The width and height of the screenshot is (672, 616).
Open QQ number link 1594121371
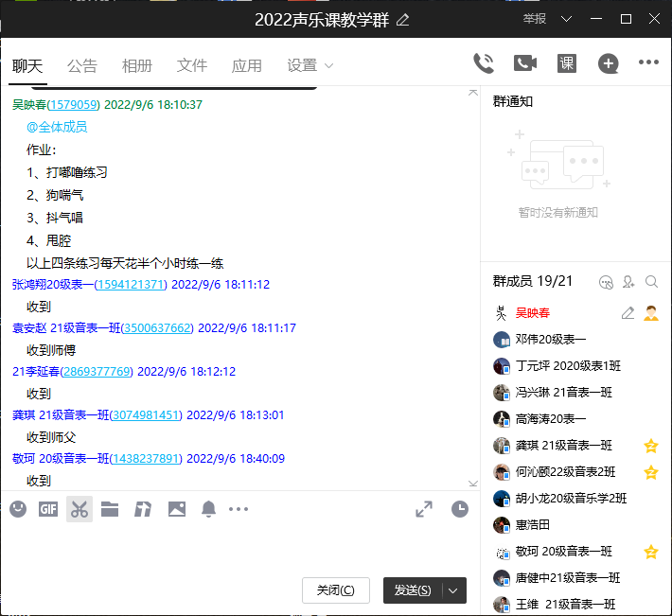pyautogui.click(x=131, y=285)
